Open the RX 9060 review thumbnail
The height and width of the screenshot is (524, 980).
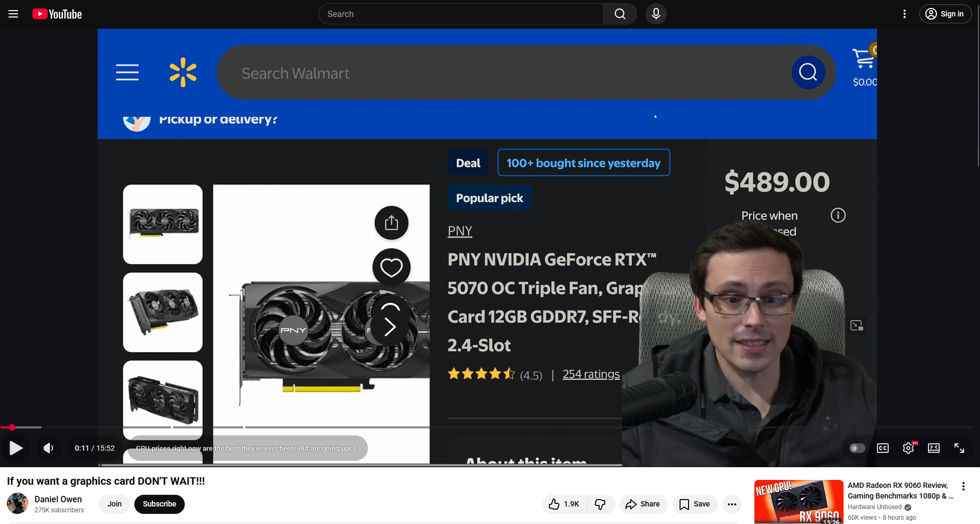click(798, 502)
